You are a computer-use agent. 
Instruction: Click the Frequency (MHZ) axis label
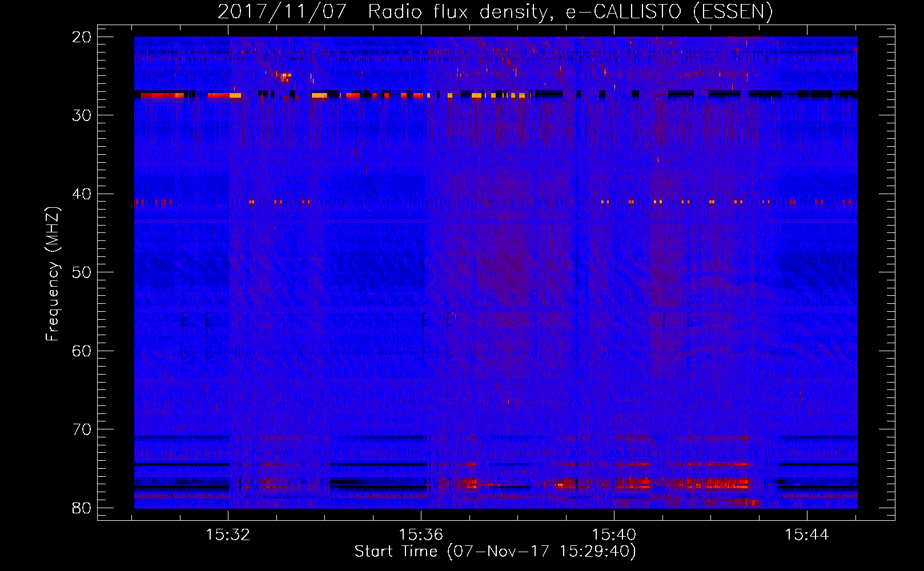click(x=53, y=274)
